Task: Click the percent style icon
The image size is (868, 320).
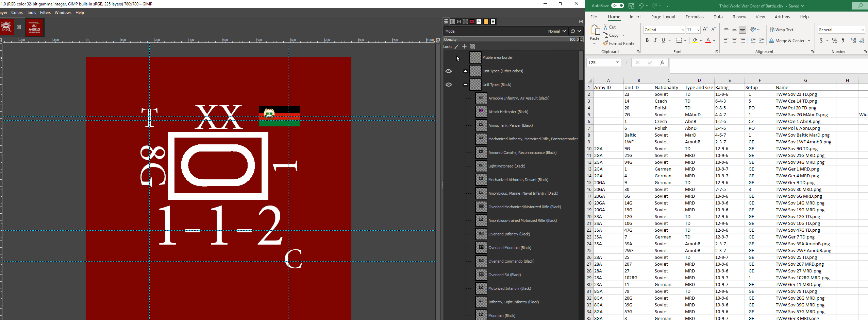Action: [834, 40]
